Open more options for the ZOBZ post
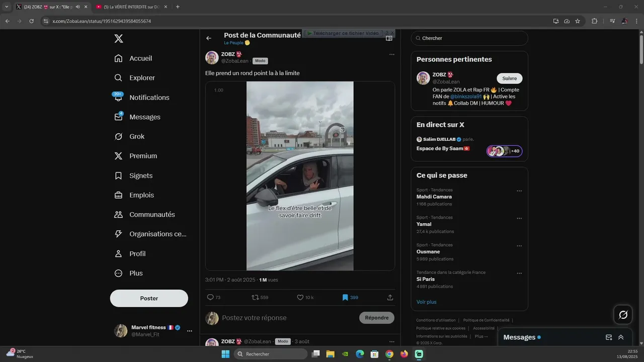The image size is (644, 362). tap(391, 54)
